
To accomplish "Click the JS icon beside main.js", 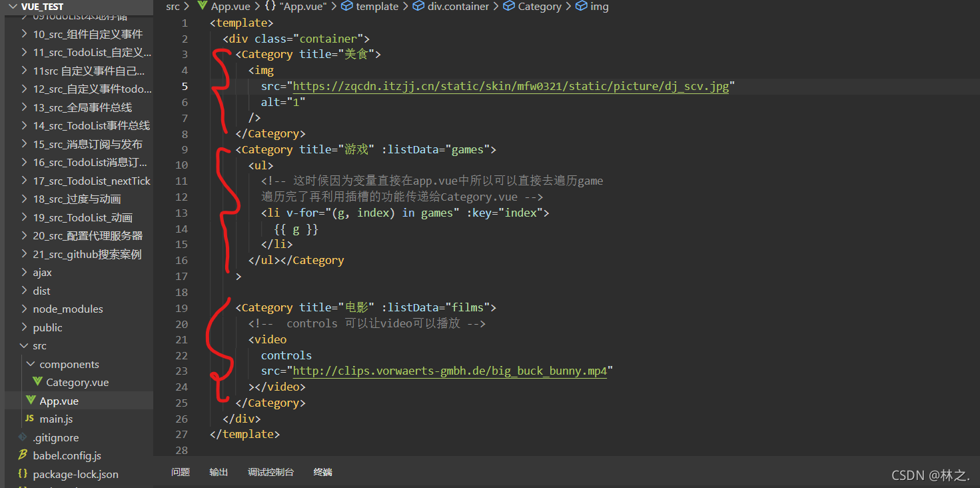I will pyautogui.click(x=29, y=419).
